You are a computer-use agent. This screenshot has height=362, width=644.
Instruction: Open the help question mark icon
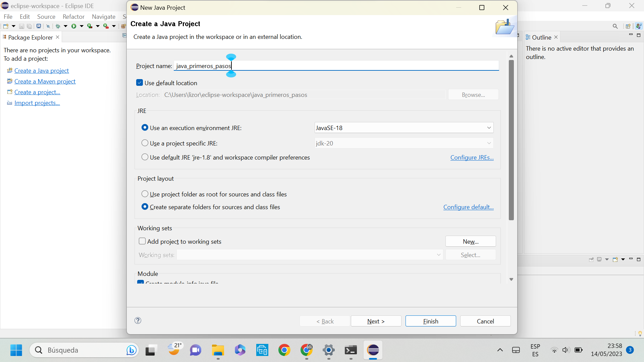tap(138, 320)
